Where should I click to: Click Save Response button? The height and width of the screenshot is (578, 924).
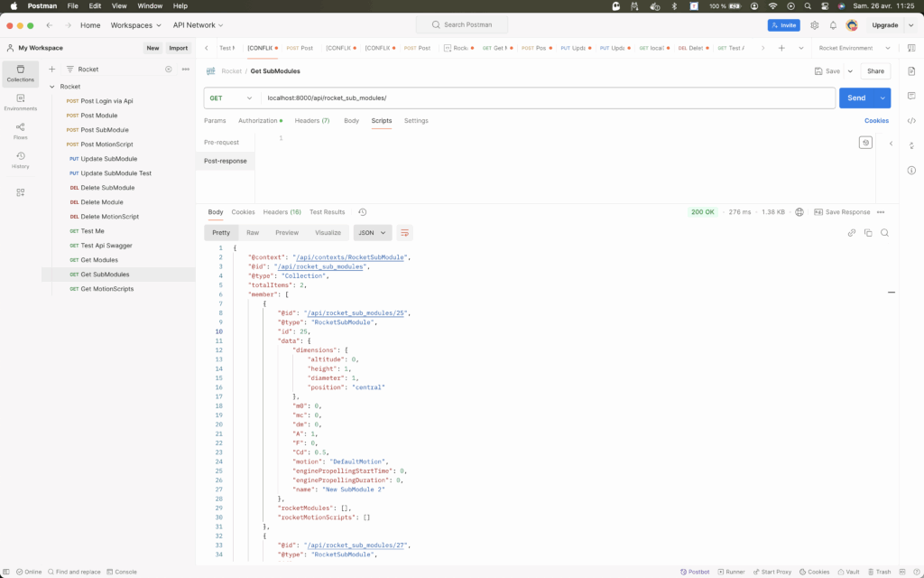click(x=842, y=212)
